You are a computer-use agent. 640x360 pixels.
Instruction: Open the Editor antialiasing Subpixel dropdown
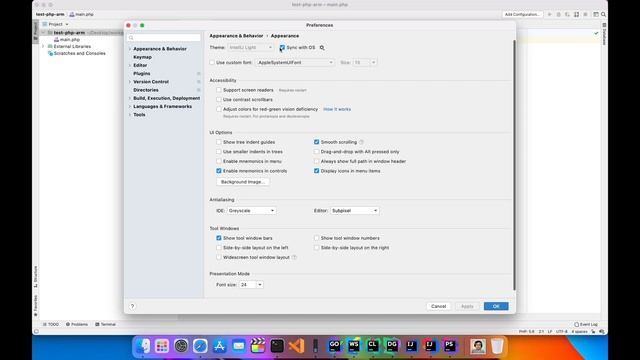[x=355, y=211]
